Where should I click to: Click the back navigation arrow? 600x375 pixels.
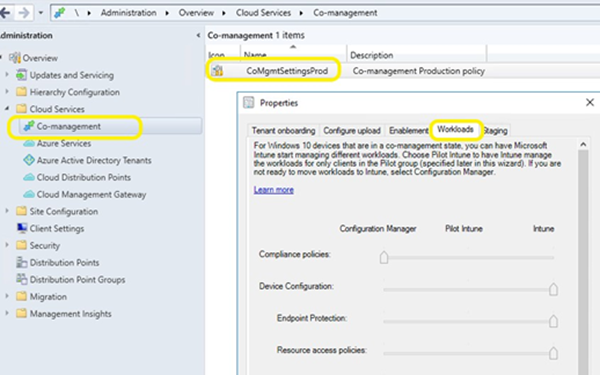[5, 13]
